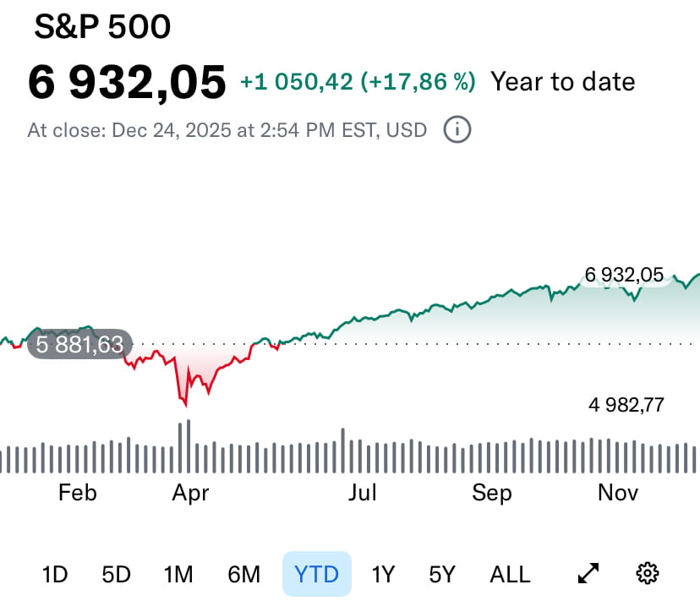Switch chart to 1Y range
The height and width of the screenshot is (601, 700).
click(383, 575)
